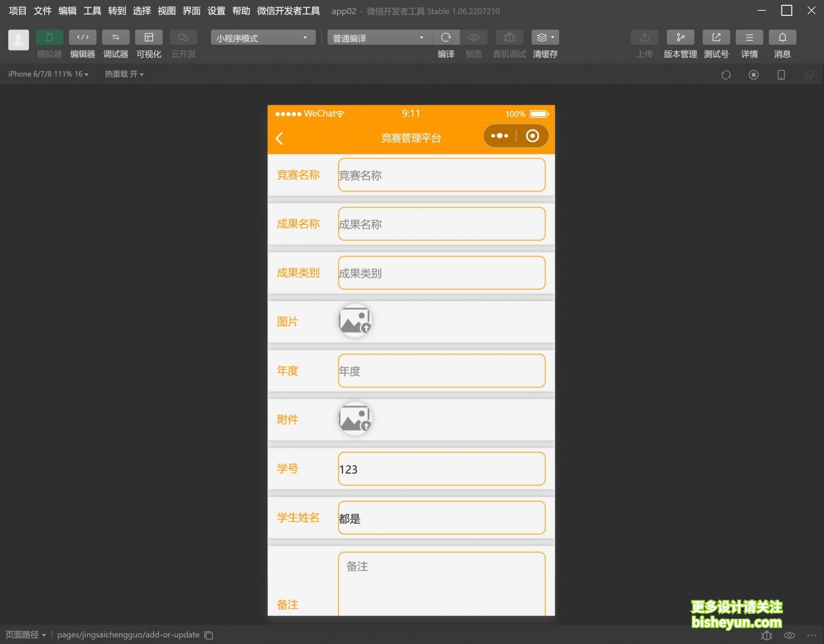Viewport: 824px width, 644px height.
Task: Open the 项目 menu
Action: [18, 11]
